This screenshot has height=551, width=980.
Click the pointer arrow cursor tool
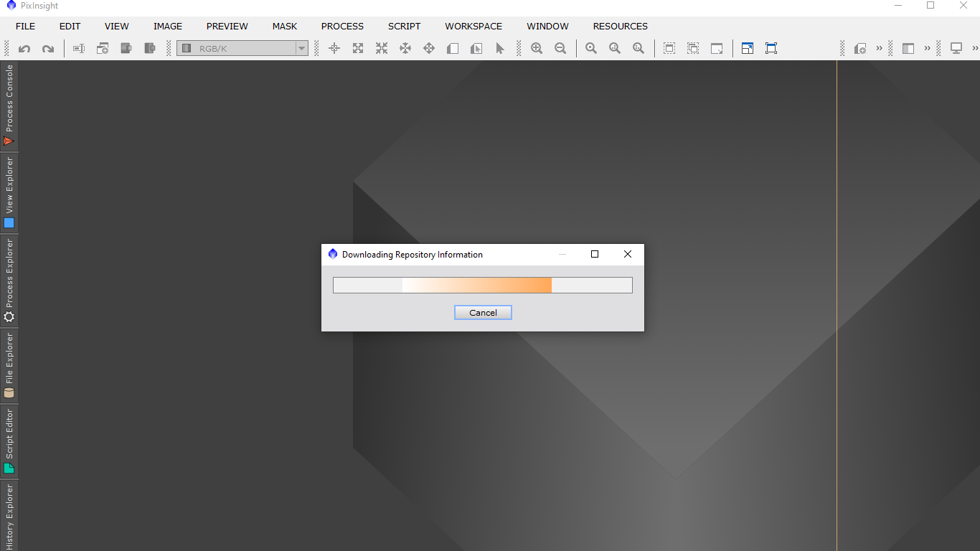500,49
